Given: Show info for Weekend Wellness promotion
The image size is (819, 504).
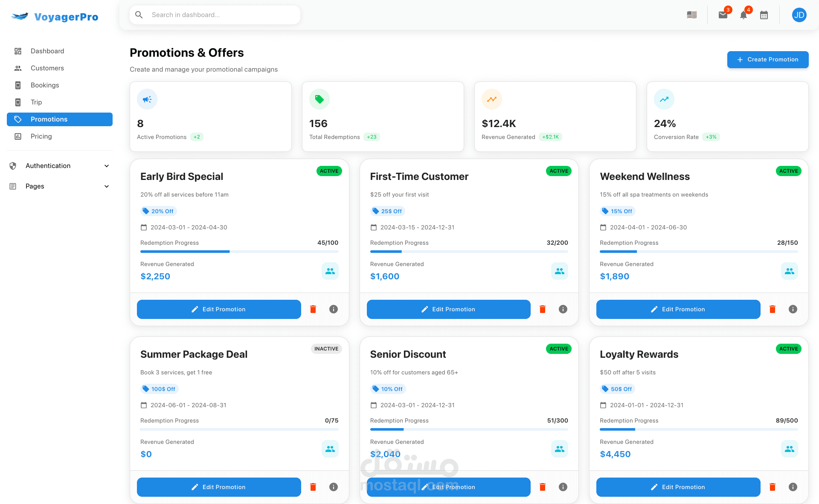Looking at the screenshot, I should [793, 309].
